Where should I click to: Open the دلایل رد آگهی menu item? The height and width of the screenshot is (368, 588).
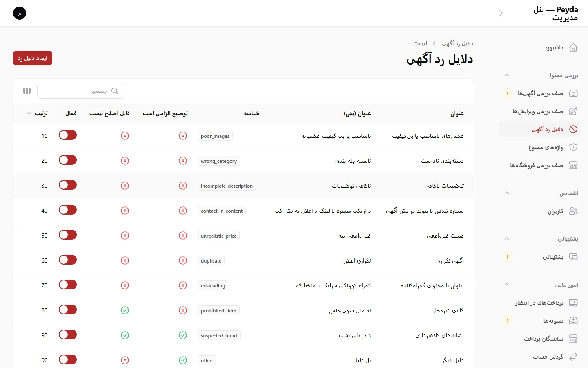click(x=540, y=130)
